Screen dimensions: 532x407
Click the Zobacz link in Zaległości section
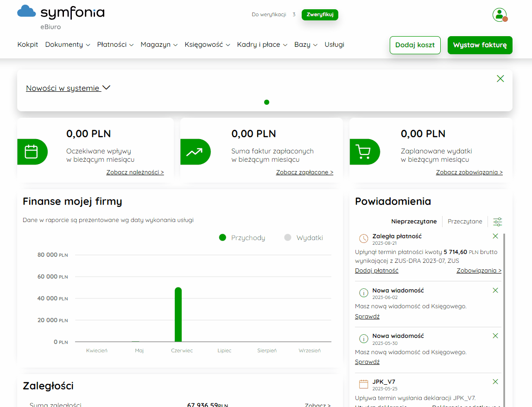pos(317,405)
